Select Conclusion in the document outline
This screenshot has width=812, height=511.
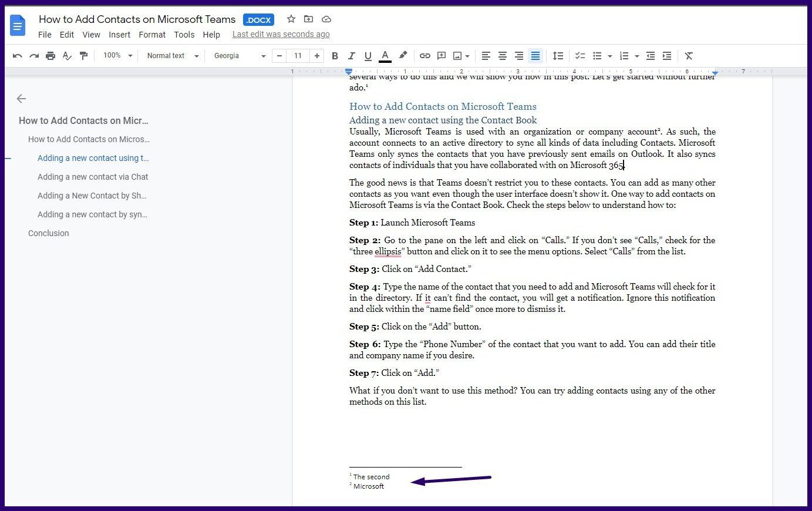click(48, 233)
